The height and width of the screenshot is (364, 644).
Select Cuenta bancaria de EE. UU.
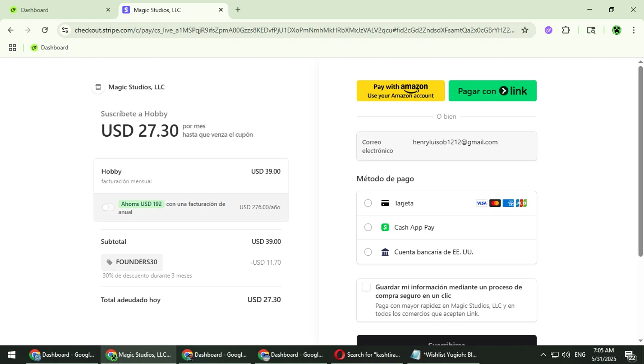pyautogui.click(x=447, y=252)
